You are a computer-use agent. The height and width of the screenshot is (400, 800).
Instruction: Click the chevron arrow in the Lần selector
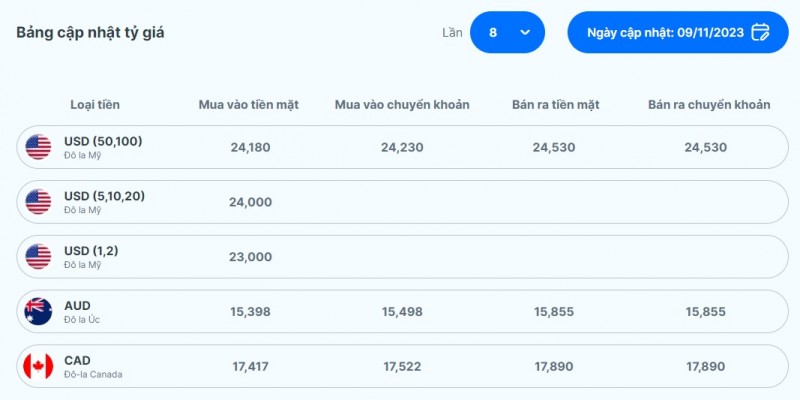pos(525,32)
